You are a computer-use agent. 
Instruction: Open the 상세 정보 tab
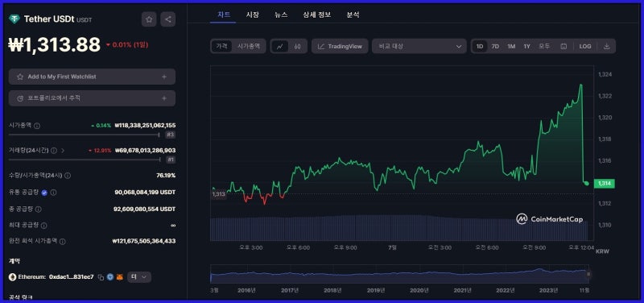click(316, 15)
